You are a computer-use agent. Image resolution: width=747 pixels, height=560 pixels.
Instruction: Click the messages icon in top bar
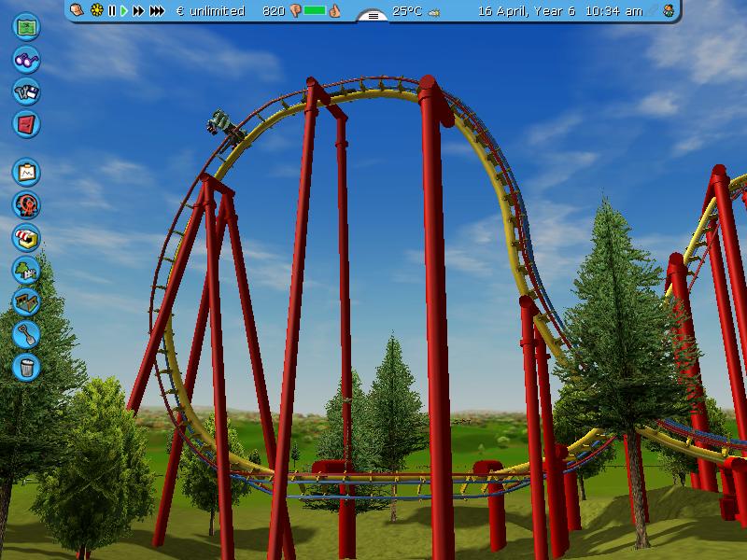click(x=78, y=10)
